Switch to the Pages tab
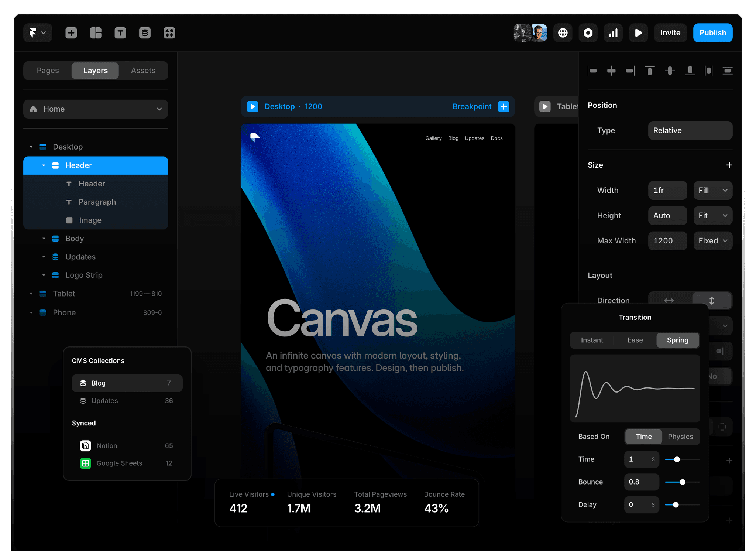This screenshot has height=551, width=756. click(48, 71)
